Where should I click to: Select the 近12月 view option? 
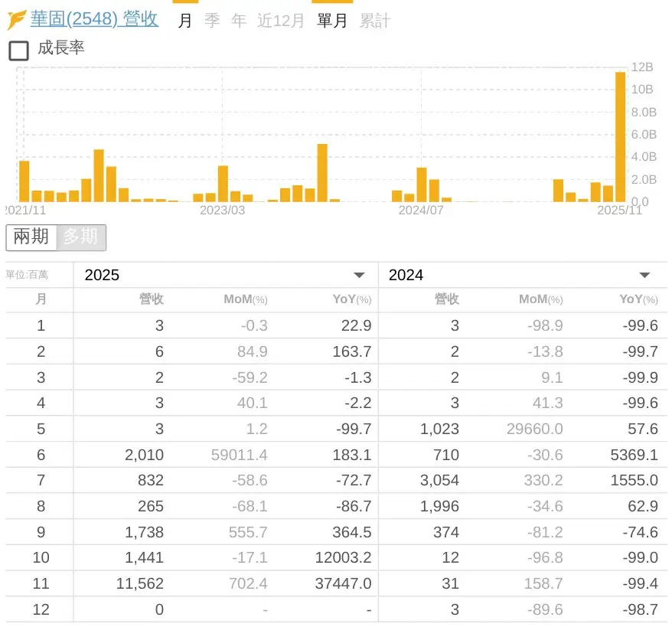coord(280,21)
